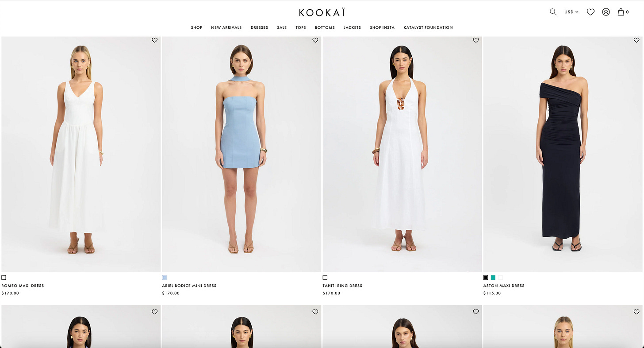Open the Katalyst Foundation link

click(428, 27)
